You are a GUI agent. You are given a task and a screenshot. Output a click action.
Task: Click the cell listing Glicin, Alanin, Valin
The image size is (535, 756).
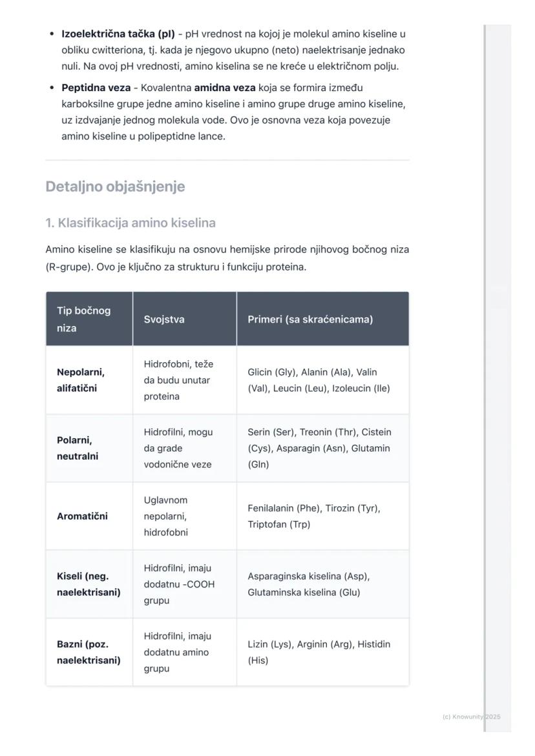point(319,380)
